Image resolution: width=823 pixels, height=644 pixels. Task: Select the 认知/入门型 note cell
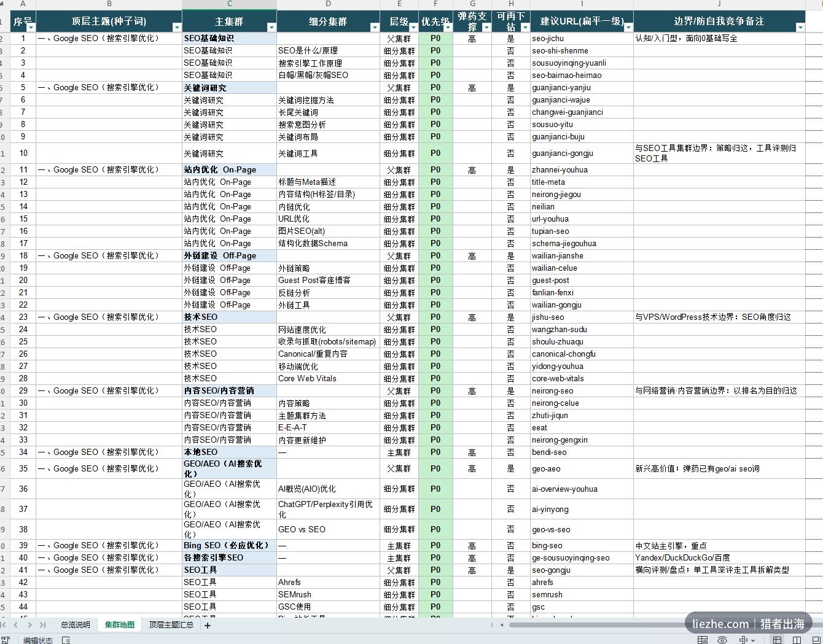click(x=719, y=38)
